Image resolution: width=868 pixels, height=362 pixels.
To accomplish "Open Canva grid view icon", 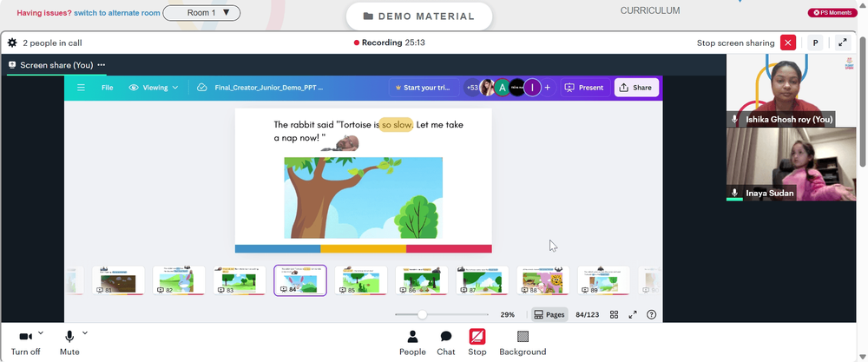I will (614, 314).
